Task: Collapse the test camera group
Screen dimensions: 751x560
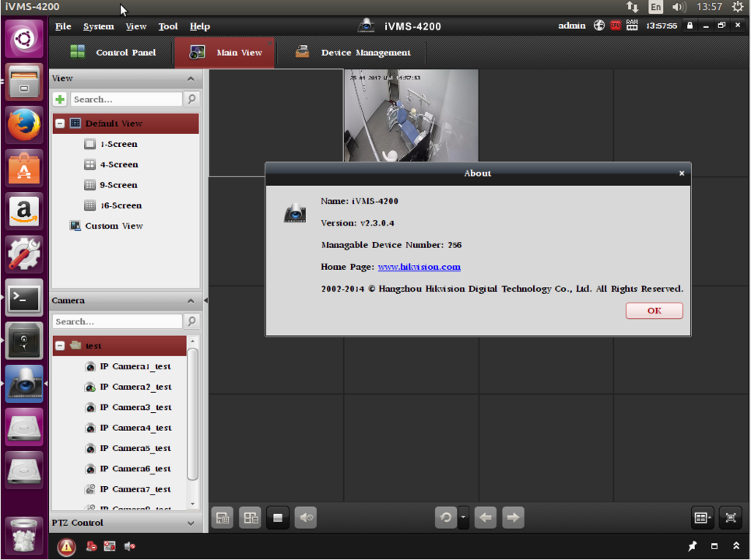Action: [60, 345]
